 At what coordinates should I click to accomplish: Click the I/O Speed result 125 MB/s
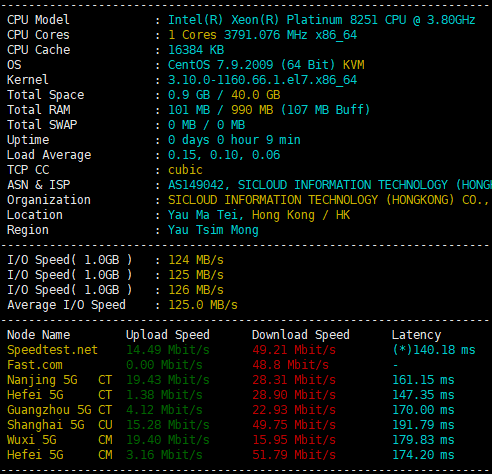click(196, 275)
